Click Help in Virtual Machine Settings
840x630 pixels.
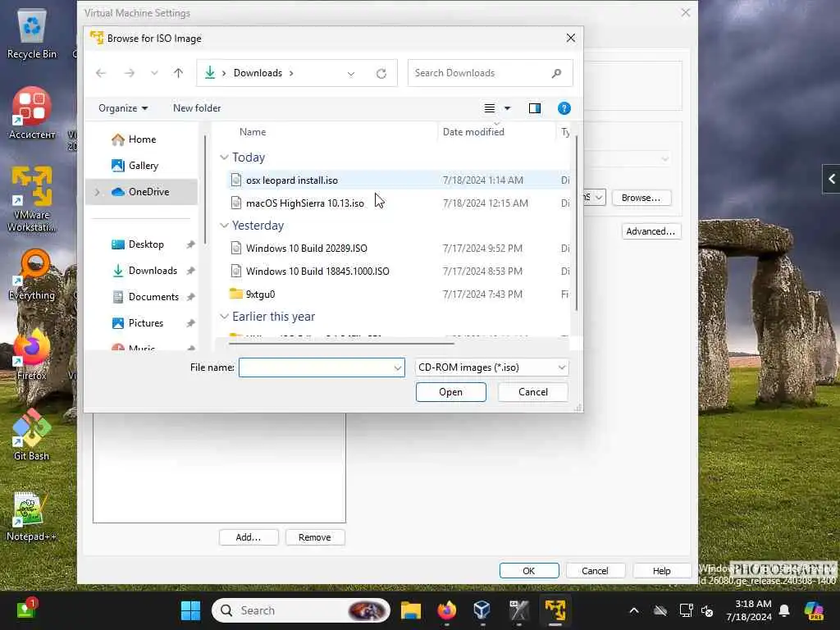coord(662,571)
